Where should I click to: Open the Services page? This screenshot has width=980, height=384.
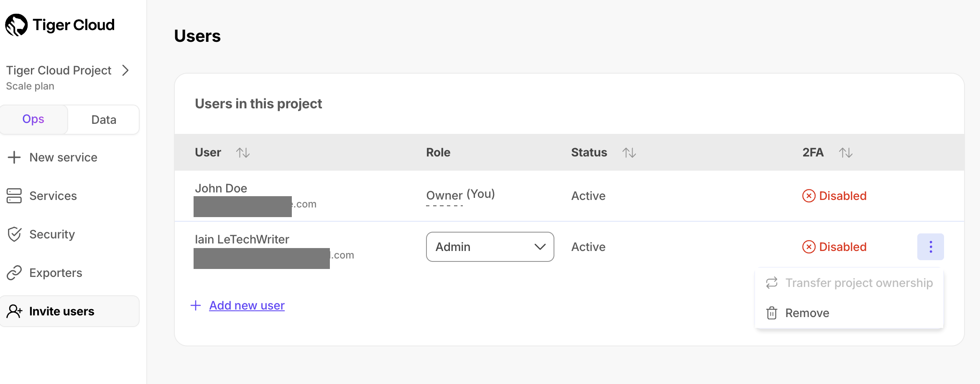53,196
